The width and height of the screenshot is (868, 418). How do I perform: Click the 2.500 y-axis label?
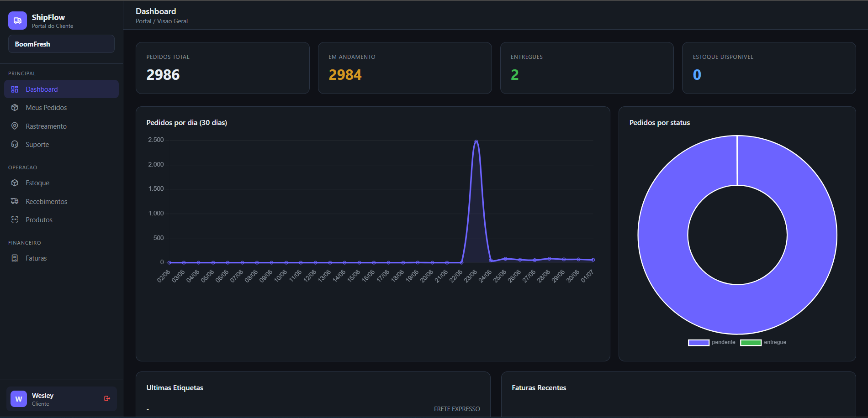(x=156, y=140)
